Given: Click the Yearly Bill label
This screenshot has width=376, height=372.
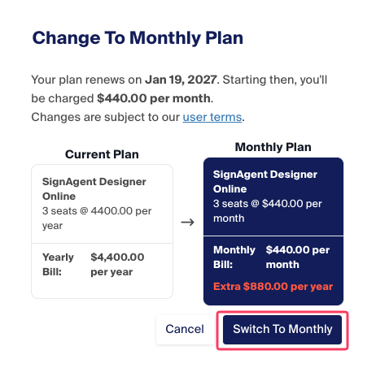Looking at the screenshot, I should click(58, 264).
